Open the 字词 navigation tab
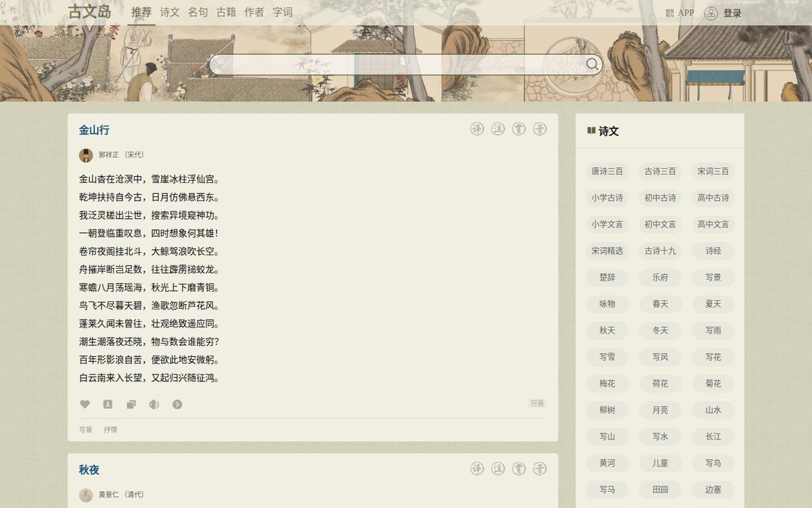Viewport: 812px width, 508px height. tap(283, 12)
